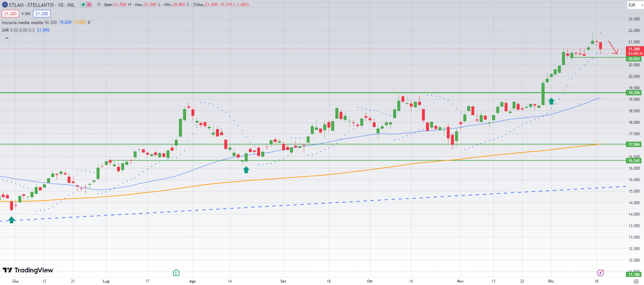
Task: Click the 13.000 price axis label
Action: (634, 237)
